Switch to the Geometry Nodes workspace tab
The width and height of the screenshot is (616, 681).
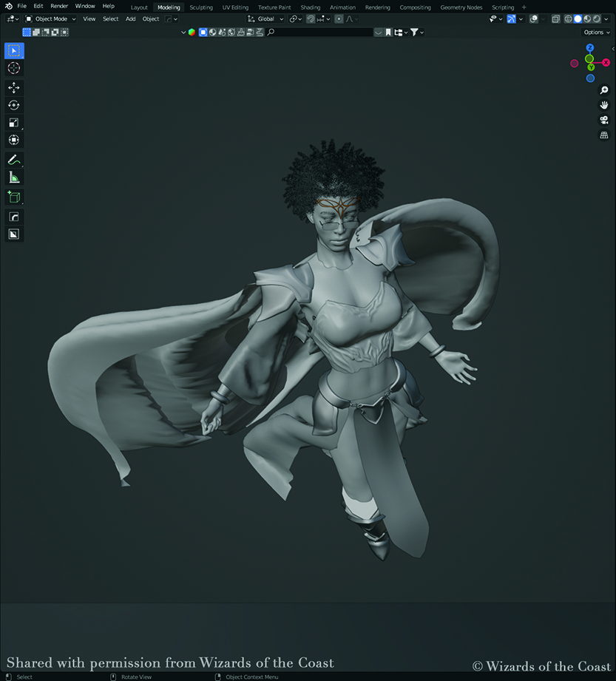coord(461,7)
